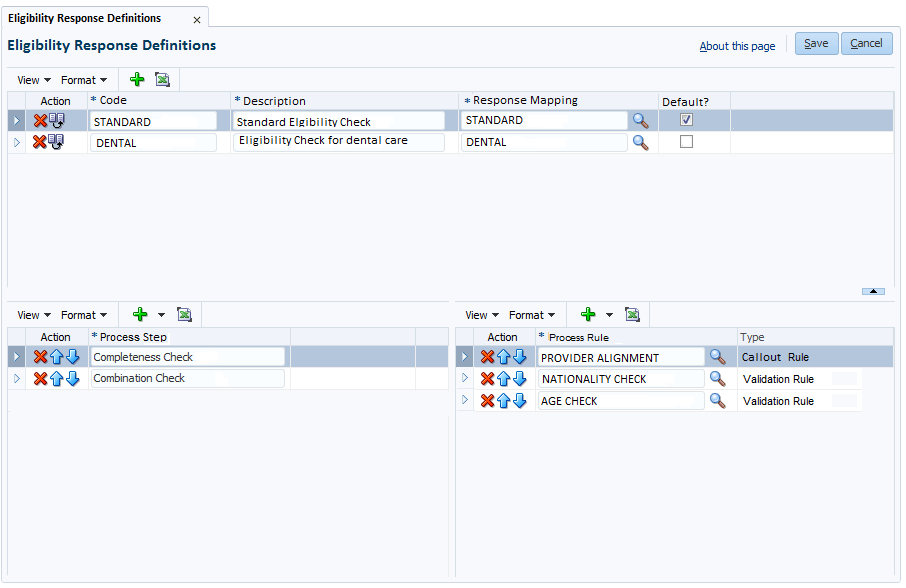906x588 pixels.
Task: Add a new eligibility response definition
Action: (x=137, y=79)
